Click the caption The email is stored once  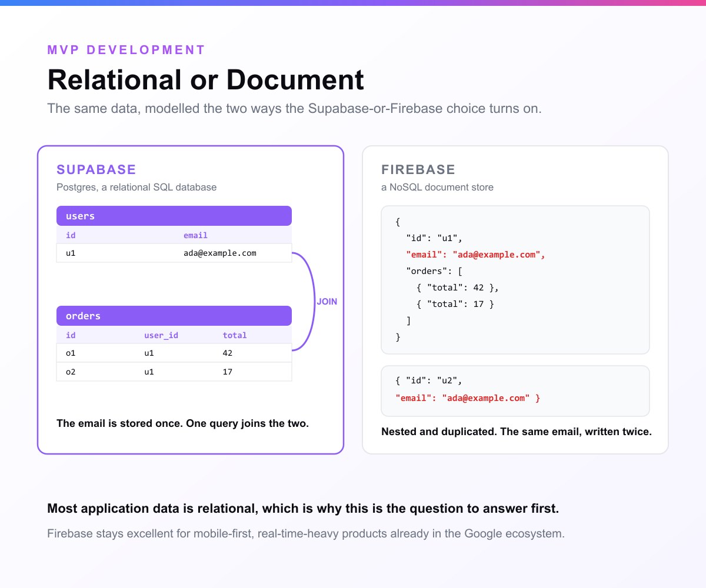(x=182, y=423)
